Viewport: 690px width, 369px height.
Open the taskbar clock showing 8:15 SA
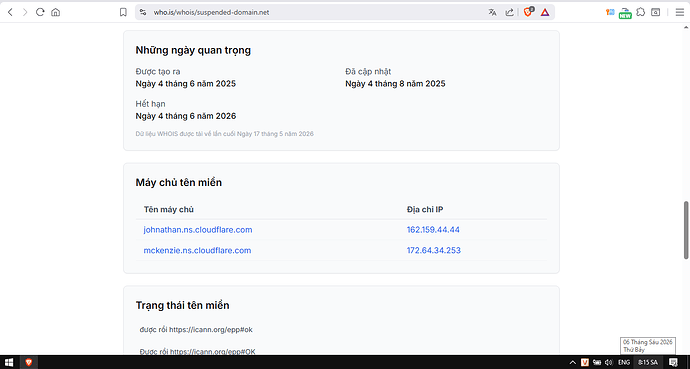648,362
